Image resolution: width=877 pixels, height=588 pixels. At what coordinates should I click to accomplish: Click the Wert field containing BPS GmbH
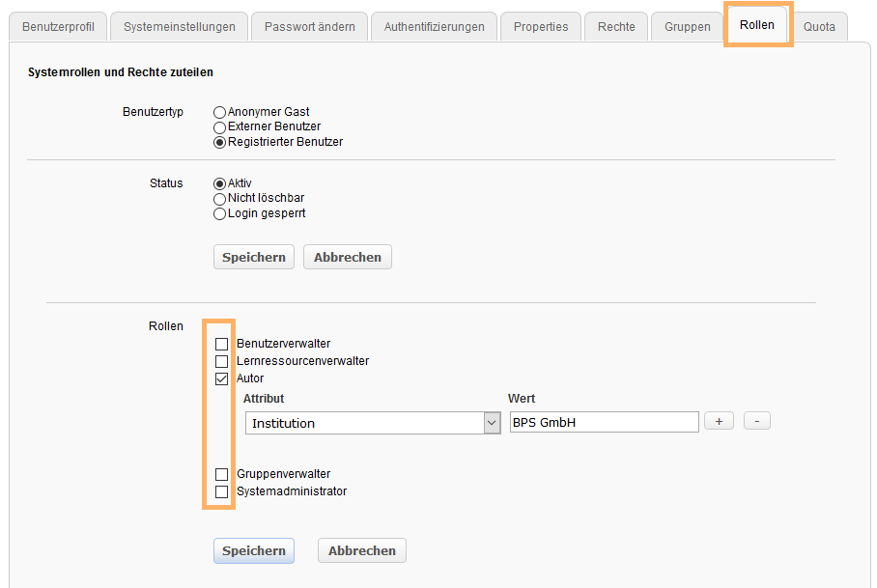(x=604, y=422)
